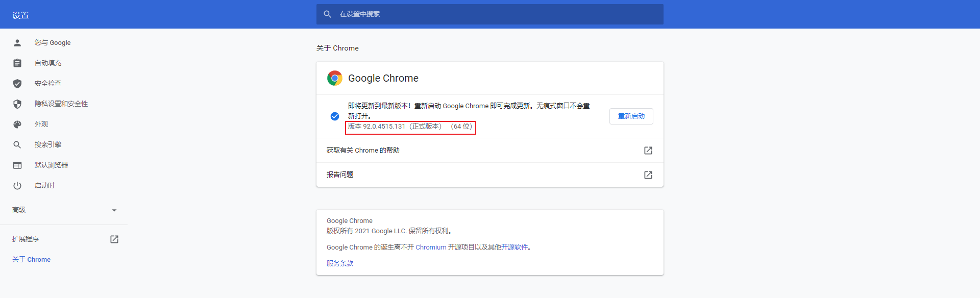Click external link icon for Chrome help
Viewport: 980px width, 298px height.
(648, 151)
